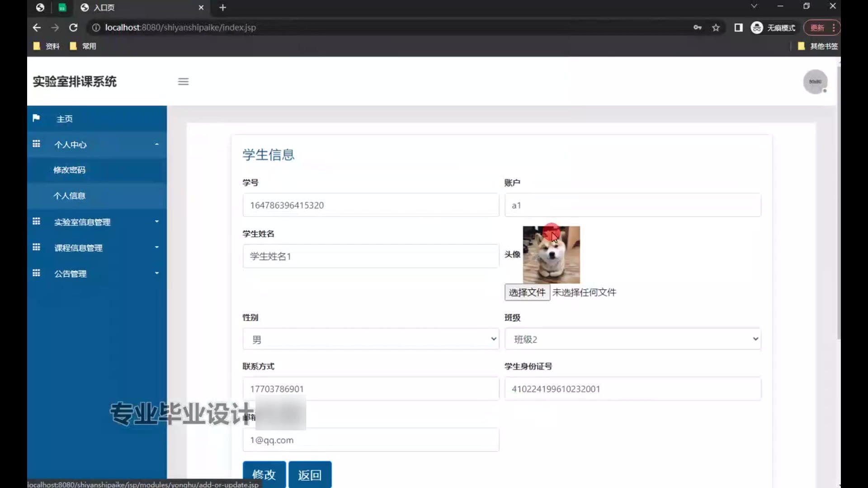Viewport: 868px width, 488px height.
Task: Select 个人信息 in the sidebar
Action: pos(69,196)
